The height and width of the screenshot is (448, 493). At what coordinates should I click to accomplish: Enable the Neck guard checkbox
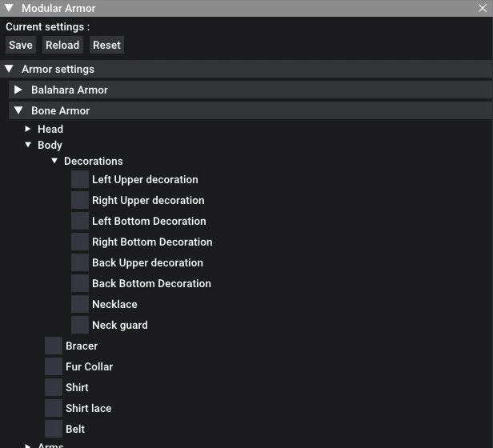coord(80,325)
